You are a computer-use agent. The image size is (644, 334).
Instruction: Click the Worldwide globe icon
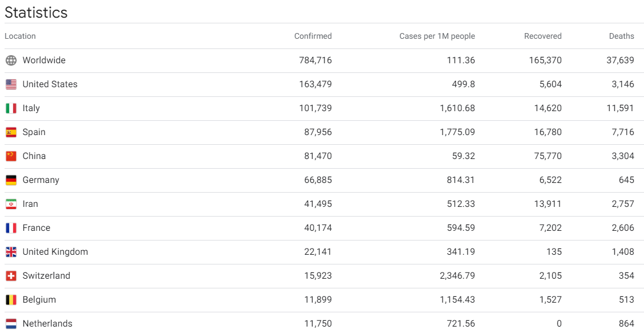(x=11, y=60)
